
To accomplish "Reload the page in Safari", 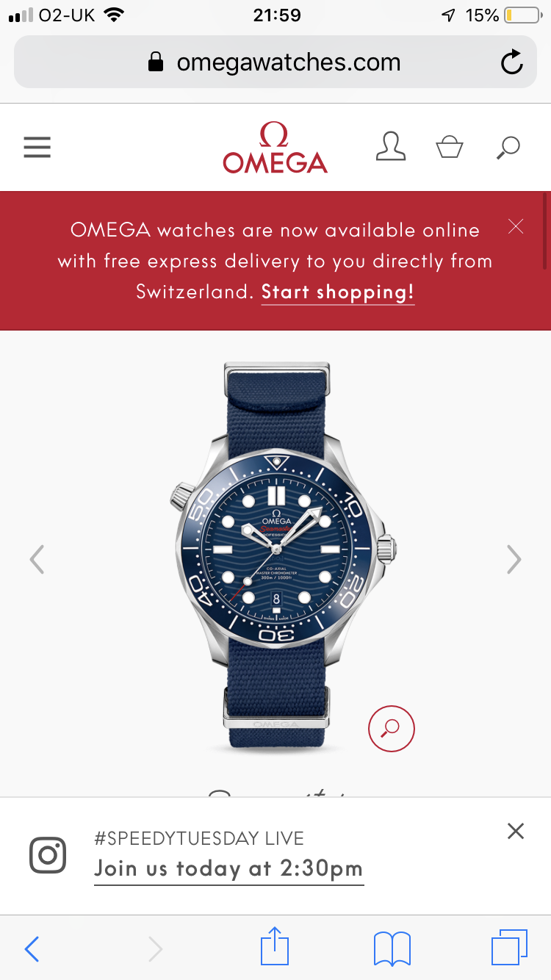I will click(511, 62).
